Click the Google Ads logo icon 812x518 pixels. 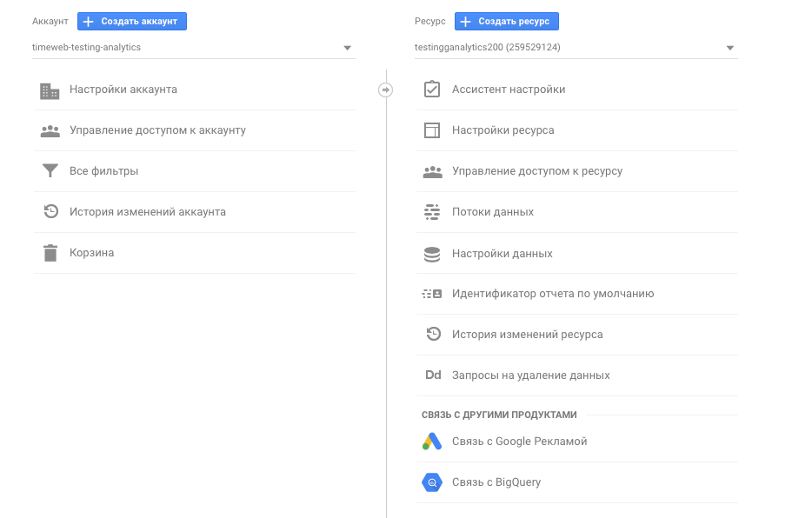[x=432, y=442]
